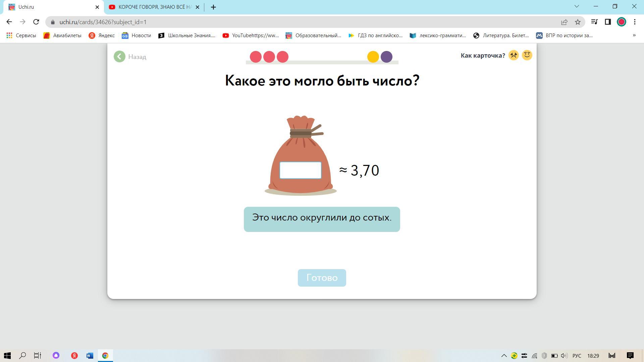Expand hidden bookmarks chevron

point(634,36)
